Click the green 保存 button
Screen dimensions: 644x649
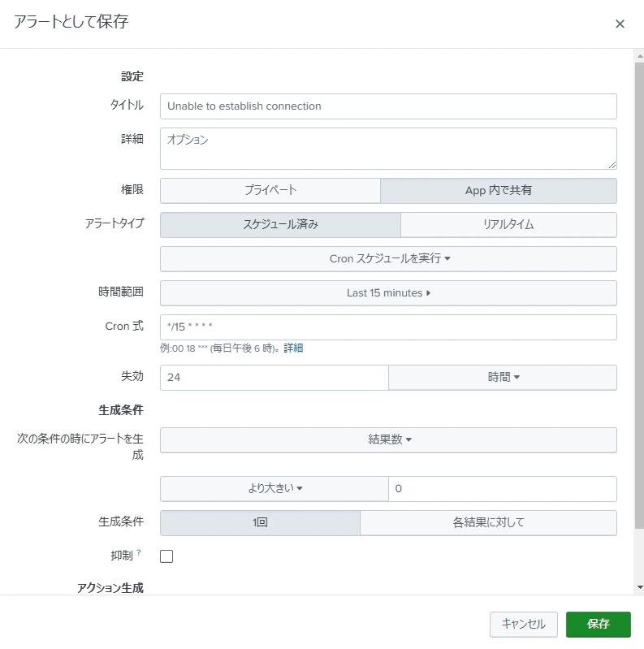pos(598,624)
